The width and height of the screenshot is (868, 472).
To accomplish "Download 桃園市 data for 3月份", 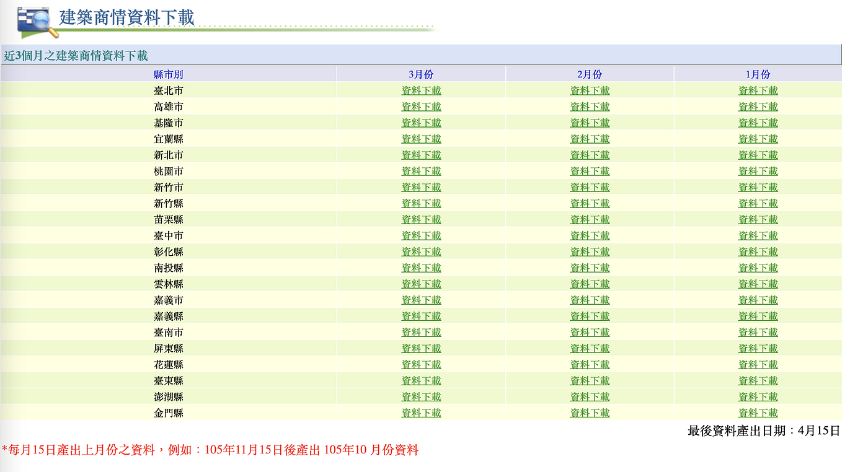I will point(422,171).
